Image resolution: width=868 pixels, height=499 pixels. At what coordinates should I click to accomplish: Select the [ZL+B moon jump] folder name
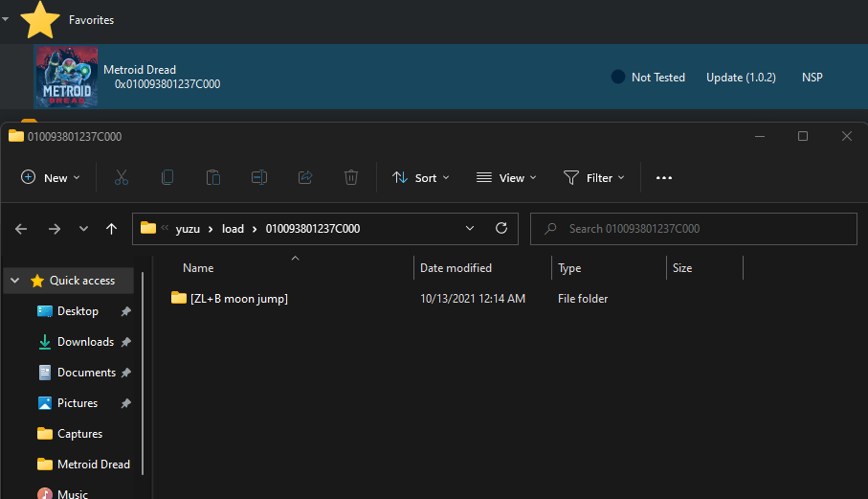coord(239,299)
